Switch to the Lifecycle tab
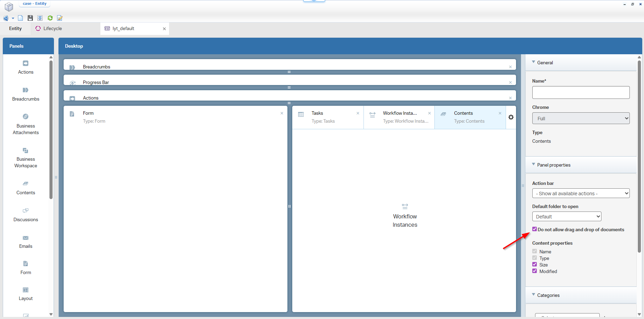Image resolution: width=644 pixels, height=319 pixels. (x=49, y=28)
